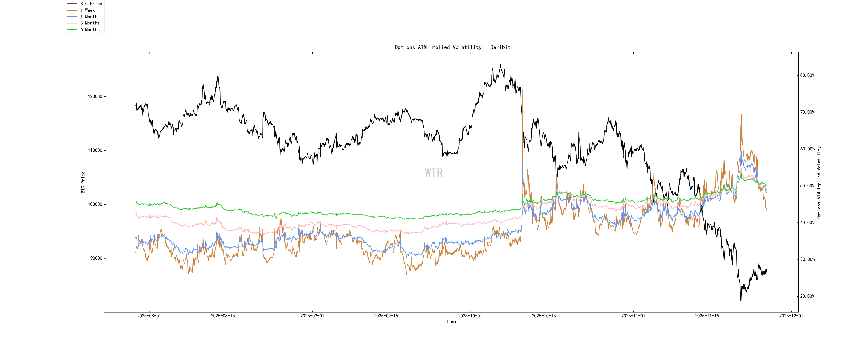Click the 2025-10-01 date tick label
This screenshot has width=868, height=347.
(x=470, y=316)
